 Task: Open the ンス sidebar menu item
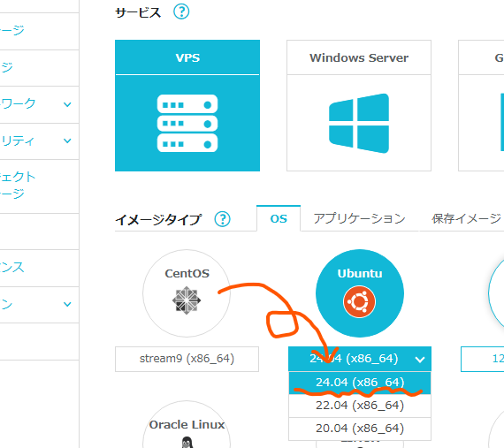tap(39, 268)
